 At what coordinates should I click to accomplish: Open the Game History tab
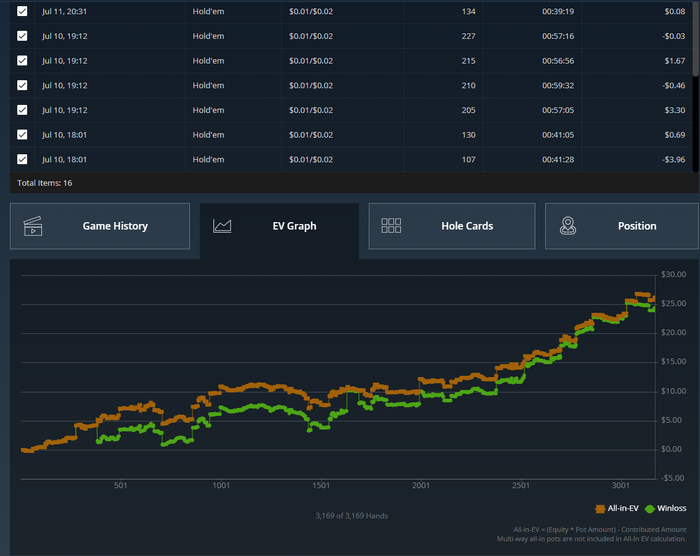coord(100,226)
